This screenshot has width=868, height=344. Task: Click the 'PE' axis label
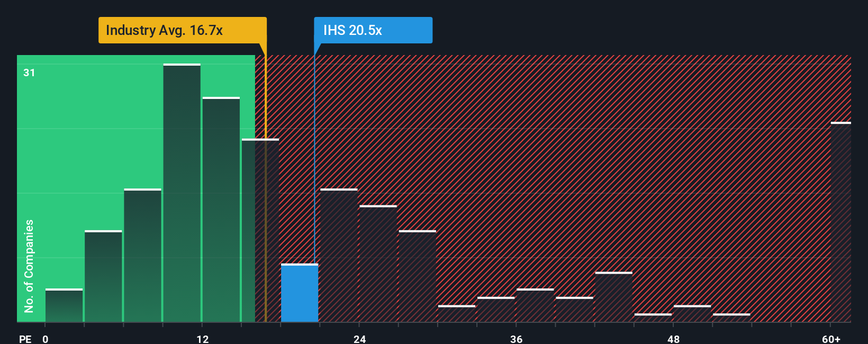point(25,339)
